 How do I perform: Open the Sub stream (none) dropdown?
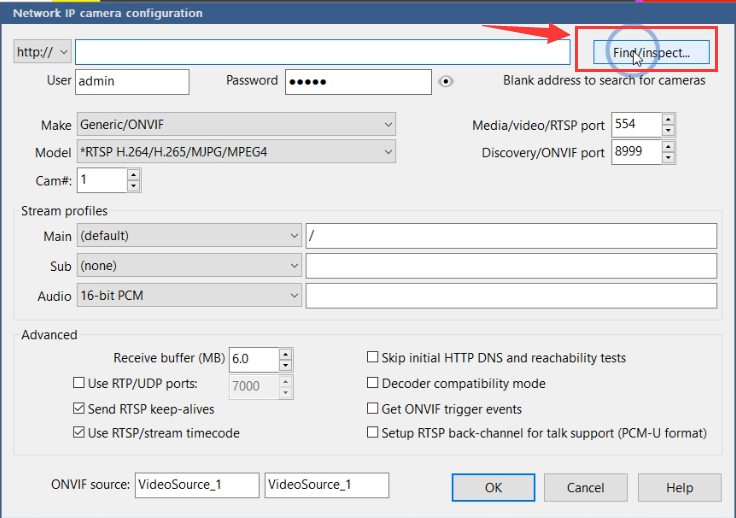tap(189, 266)
